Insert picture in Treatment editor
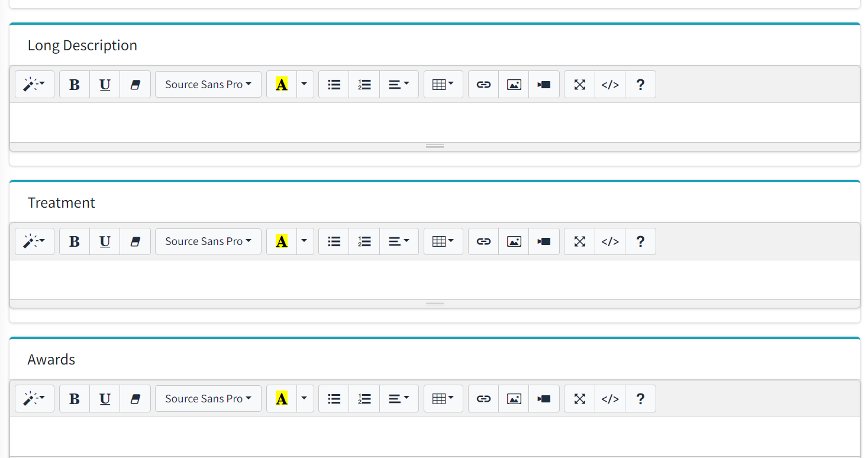 (x=514, y=241)
